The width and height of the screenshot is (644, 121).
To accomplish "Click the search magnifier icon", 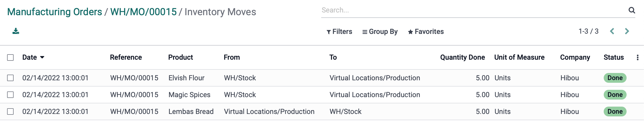I will click(632, 10).
